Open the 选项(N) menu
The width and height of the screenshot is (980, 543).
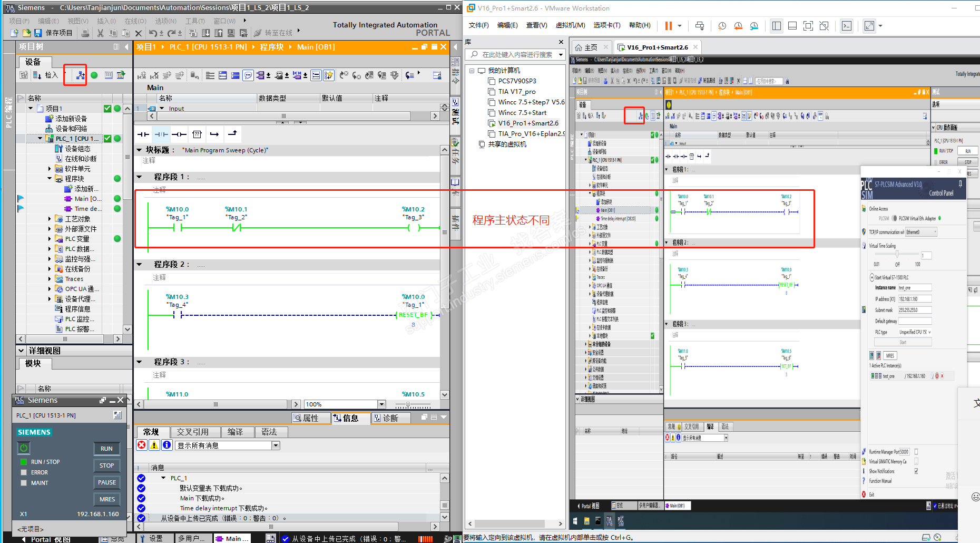pos(166,21)
